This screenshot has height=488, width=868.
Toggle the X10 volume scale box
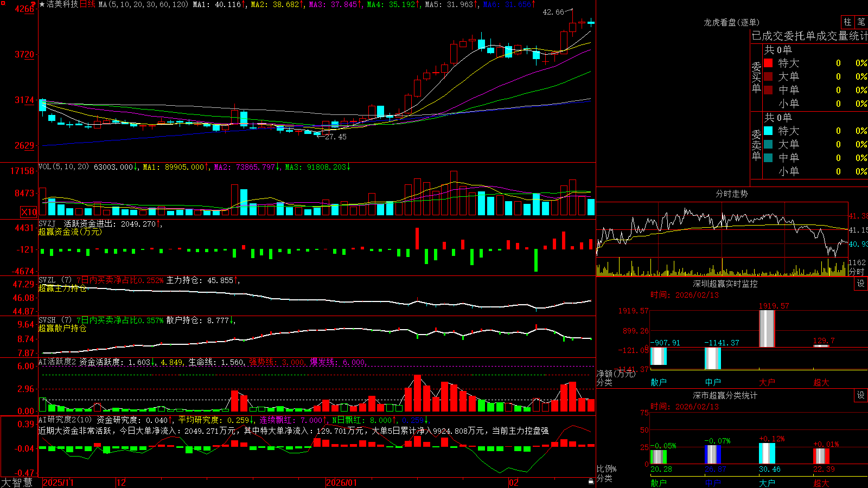coord(29,212)
